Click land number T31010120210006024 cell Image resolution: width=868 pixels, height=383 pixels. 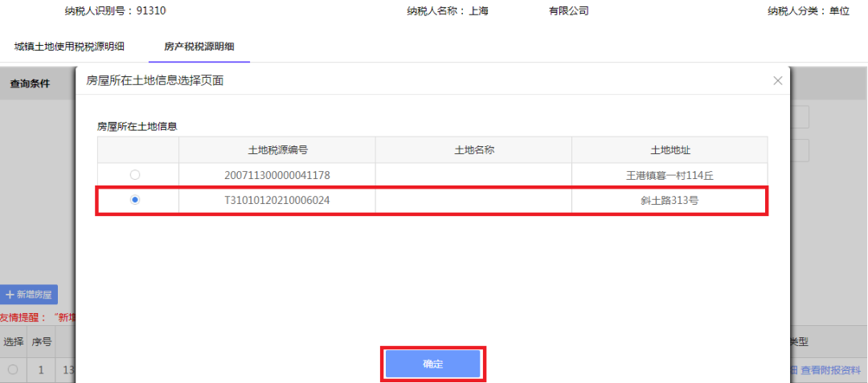coord(277,200)
